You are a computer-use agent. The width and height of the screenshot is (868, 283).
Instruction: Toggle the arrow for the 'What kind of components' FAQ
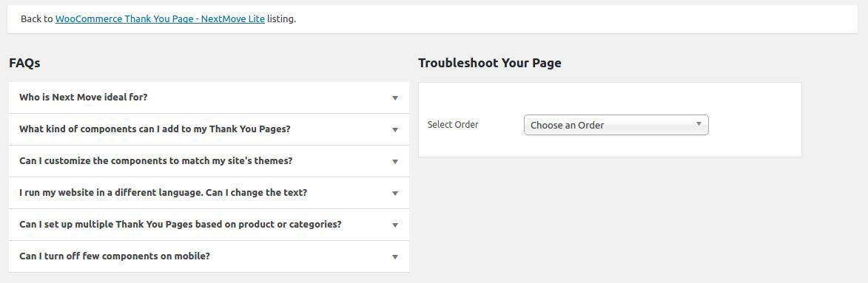(394, 130)
